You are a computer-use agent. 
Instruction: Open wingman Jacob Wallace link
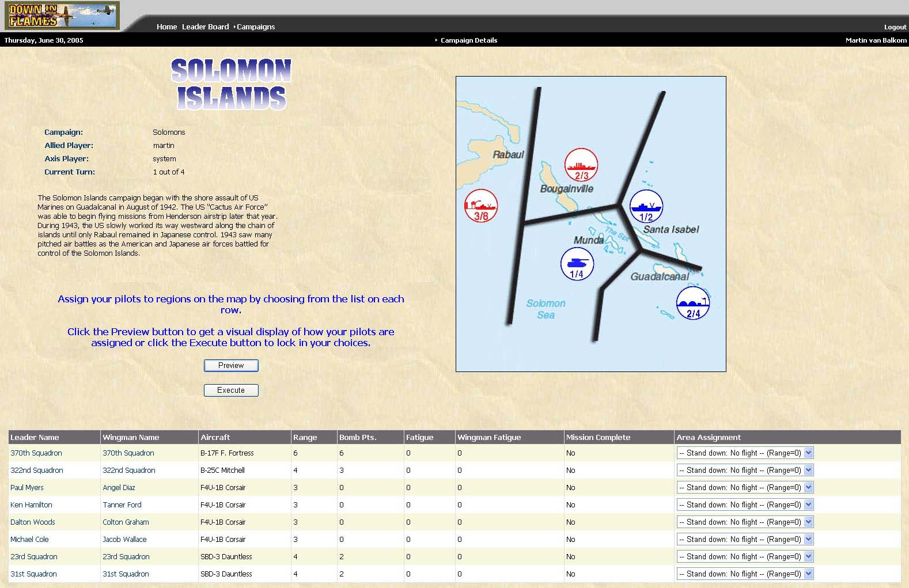[x=124, y=540]
